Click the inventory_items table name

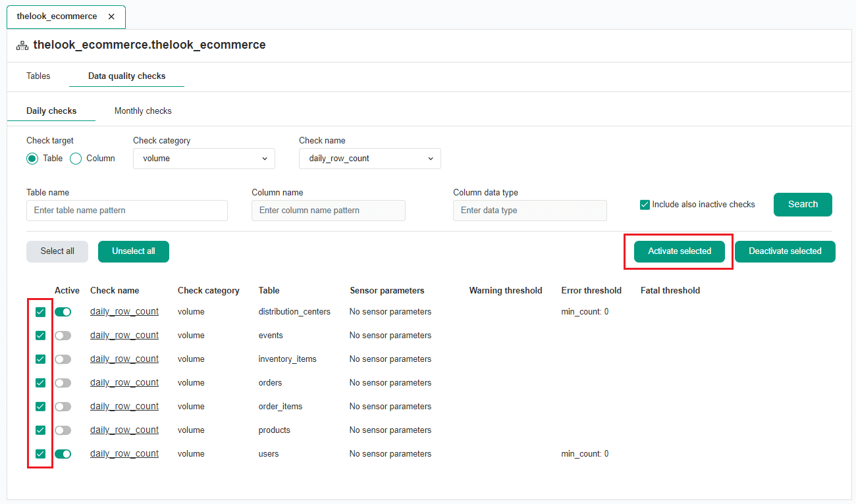pyautogui.click(x=287, y=359)
